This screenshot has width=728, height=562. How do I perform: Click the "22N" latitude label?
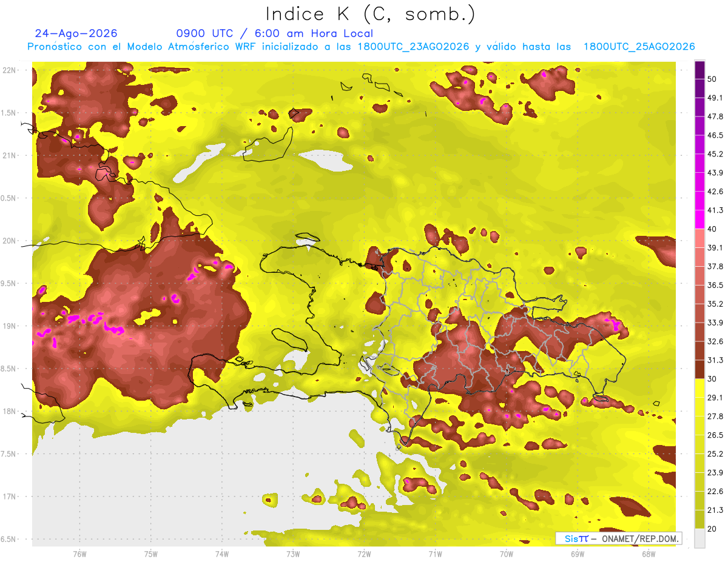pos(8,70)
